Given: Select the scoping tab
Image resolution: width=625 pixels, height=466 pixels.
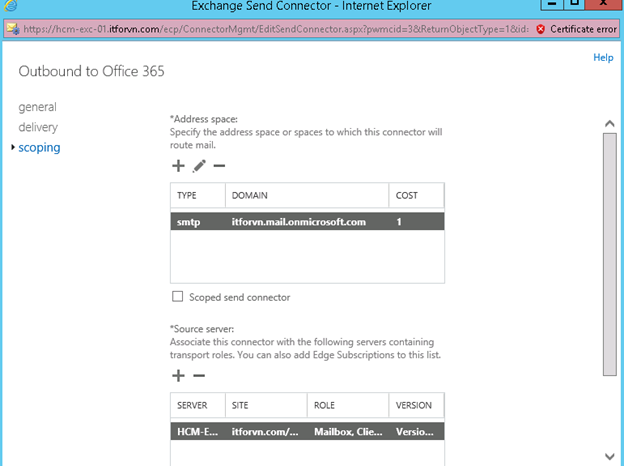Looking at the screenshot, I should [x=39, y=147].
